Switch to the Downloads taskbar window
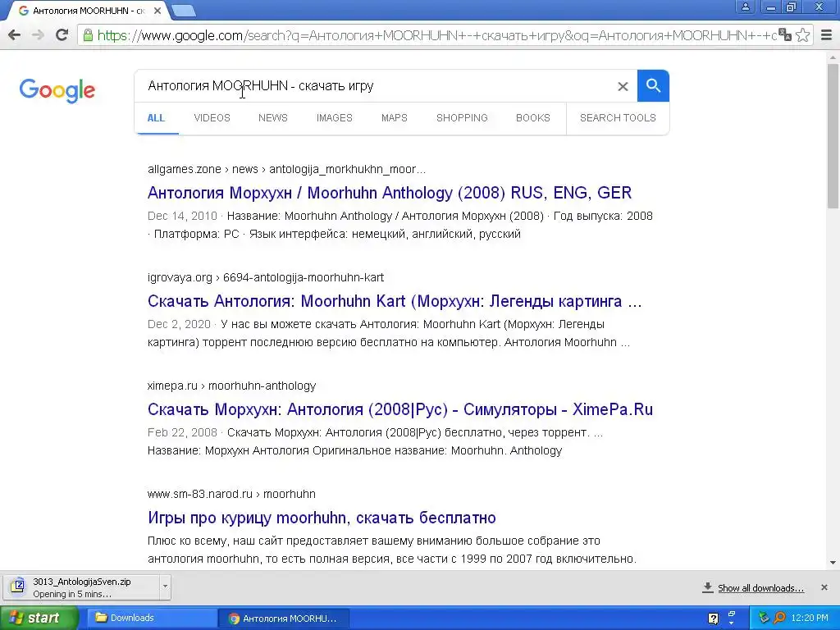840x630 pixels. [x=151, y=619]
